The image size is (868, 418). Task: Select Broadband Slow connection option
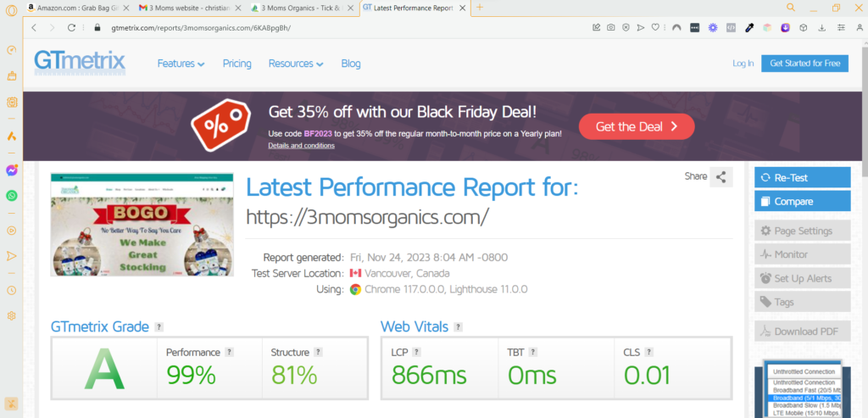coord(806,406)
